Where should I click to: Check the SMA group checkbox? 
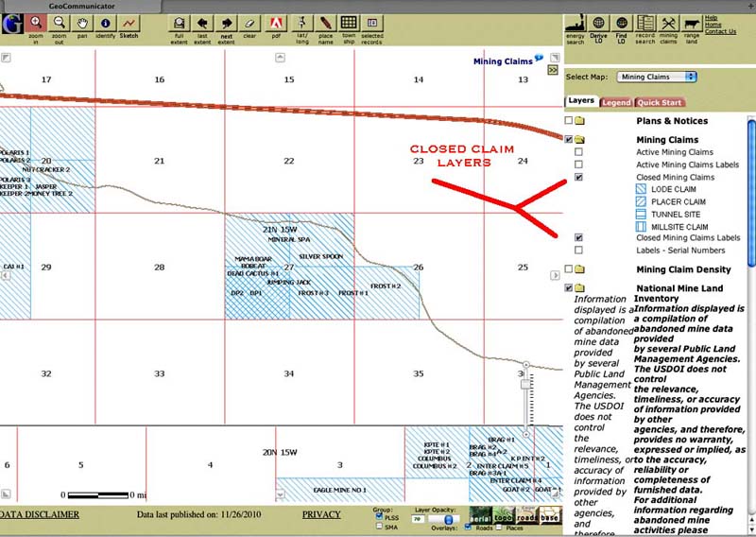pyautogui.click(x=379, y=527)
